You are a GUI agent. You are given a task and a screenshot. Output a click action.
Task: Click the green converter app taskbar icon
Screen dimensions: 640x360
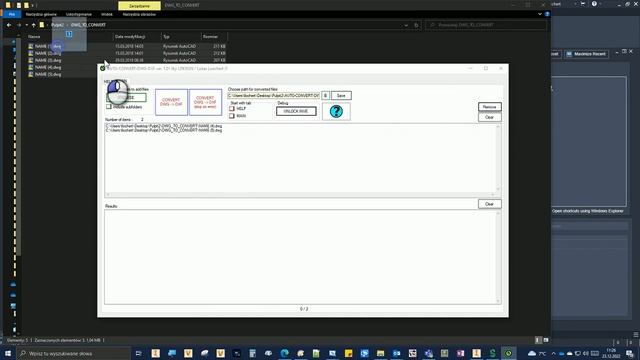[508, 353]
